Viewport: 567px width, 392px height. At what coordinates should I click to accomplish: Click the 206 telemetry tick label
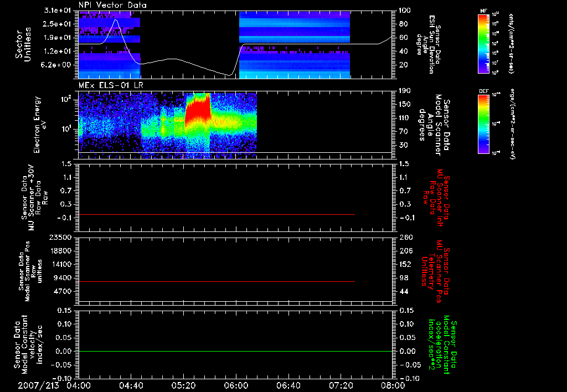405,251
